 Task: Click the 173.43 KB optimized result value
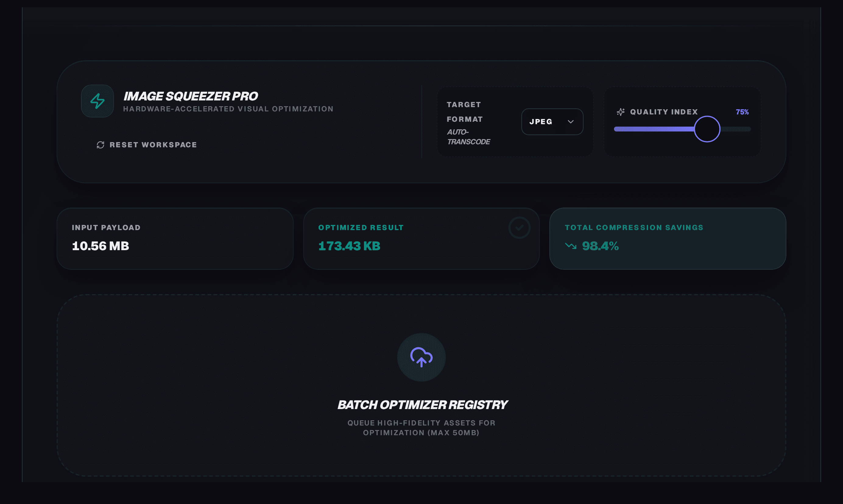coord(349,246)
